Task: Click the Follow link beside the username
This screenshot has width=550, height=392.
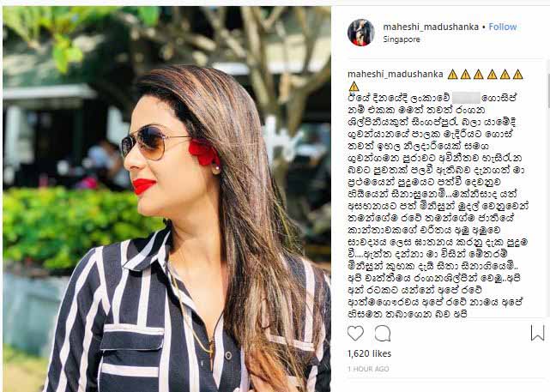Action: click(x=503, y=27)
